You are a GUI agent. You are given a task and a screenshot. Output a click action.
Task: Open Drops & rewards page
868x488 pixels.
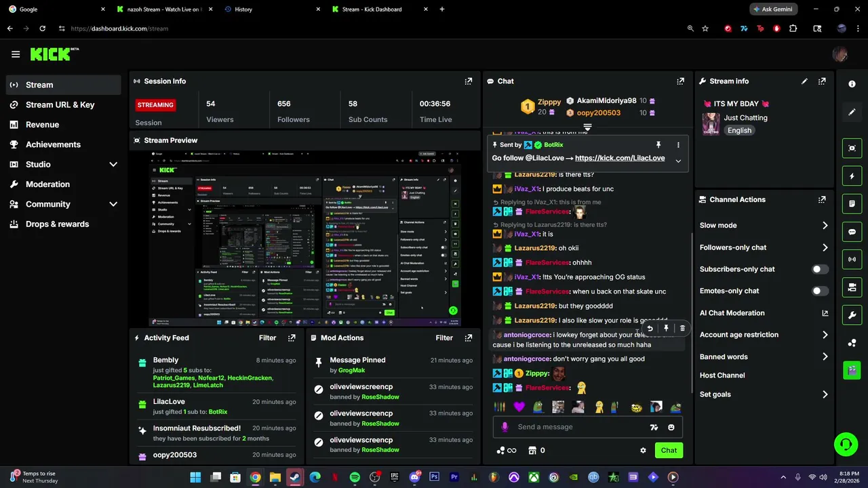point(64,224)
